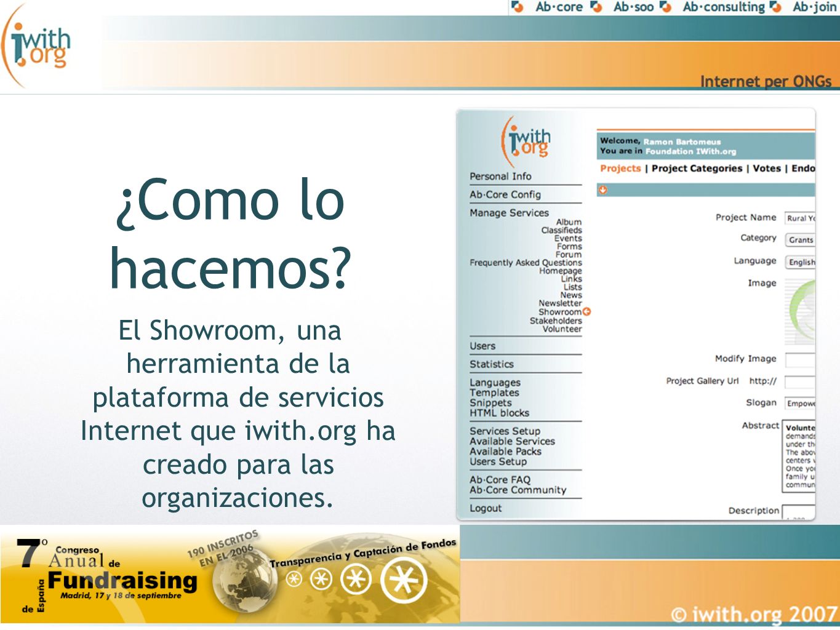Click the Slogan input field

point(800,404)
